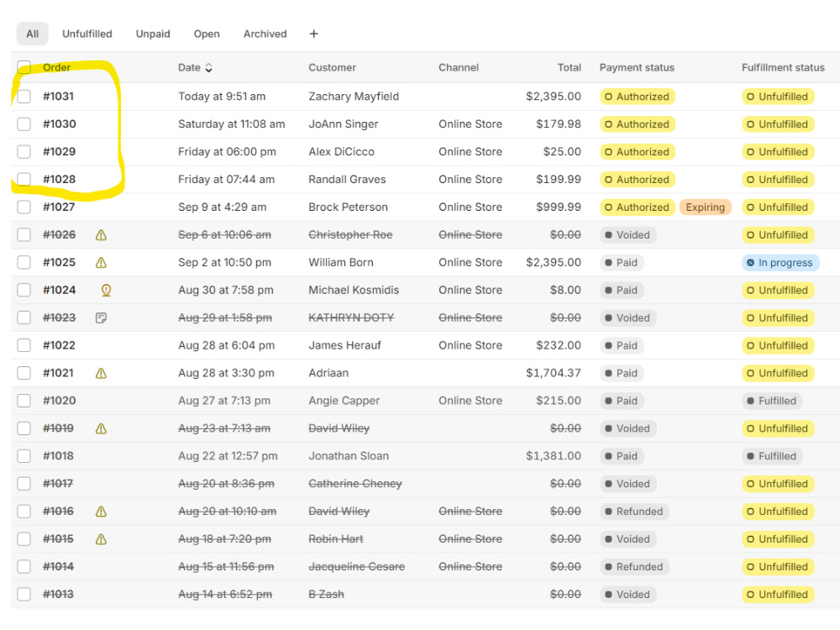The width and height of the screenshot is (840, 630).
Task: Click the Expiring badge on order #1027
Action: pos(705,207)
